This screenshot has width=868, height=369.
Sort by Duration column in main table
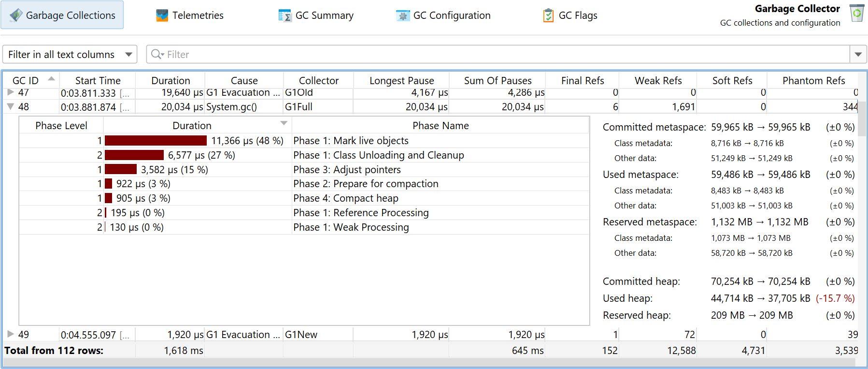171,80
